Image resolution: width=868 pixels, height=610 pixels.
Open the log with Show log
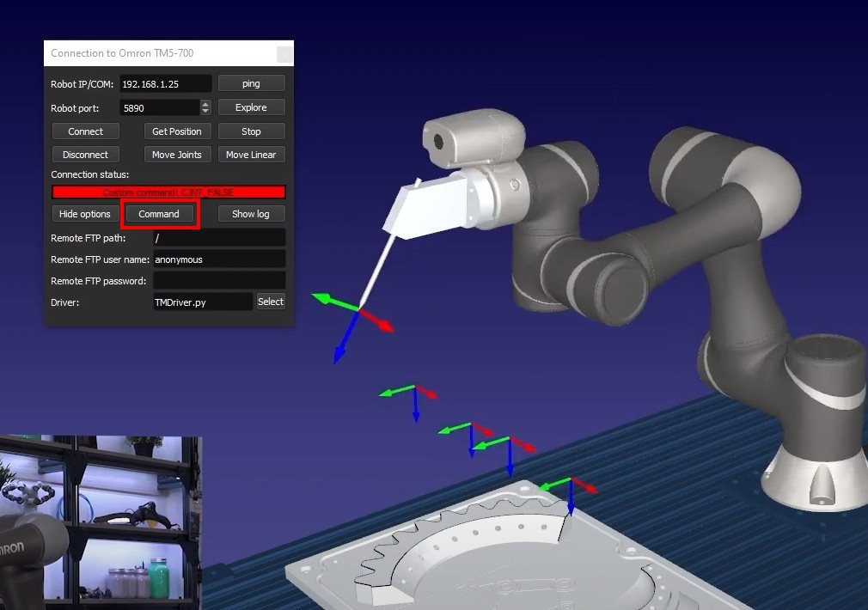click(251, 214)
